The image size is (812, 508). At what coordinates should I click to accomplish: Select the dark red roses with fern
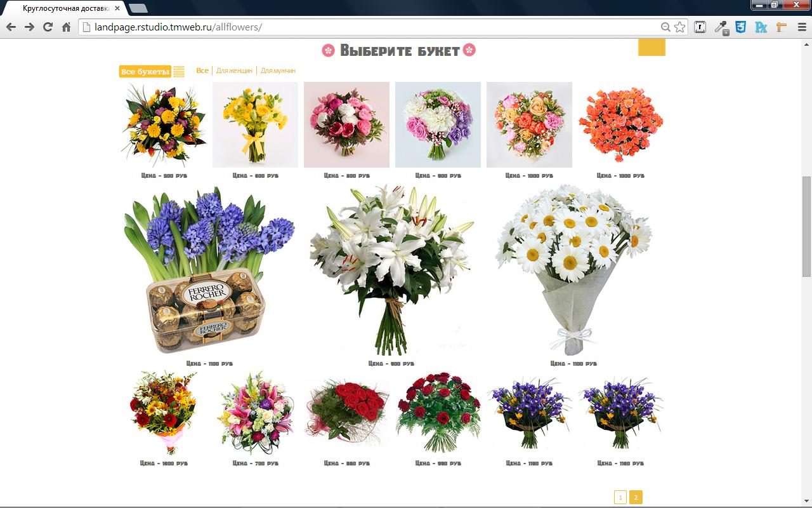438,413
